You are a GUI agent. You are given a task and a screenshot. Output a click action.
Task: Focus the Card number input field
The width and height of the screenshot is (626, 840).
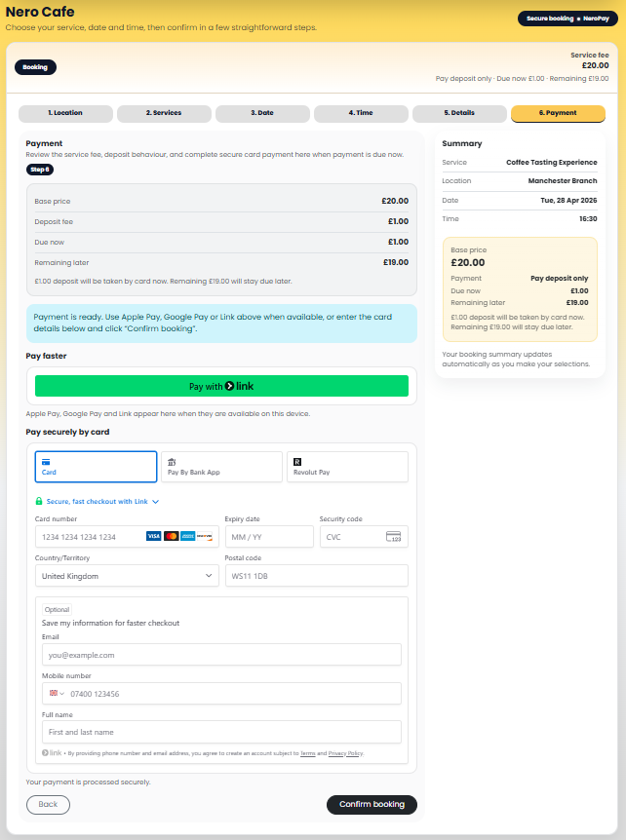tap(88, 537)
